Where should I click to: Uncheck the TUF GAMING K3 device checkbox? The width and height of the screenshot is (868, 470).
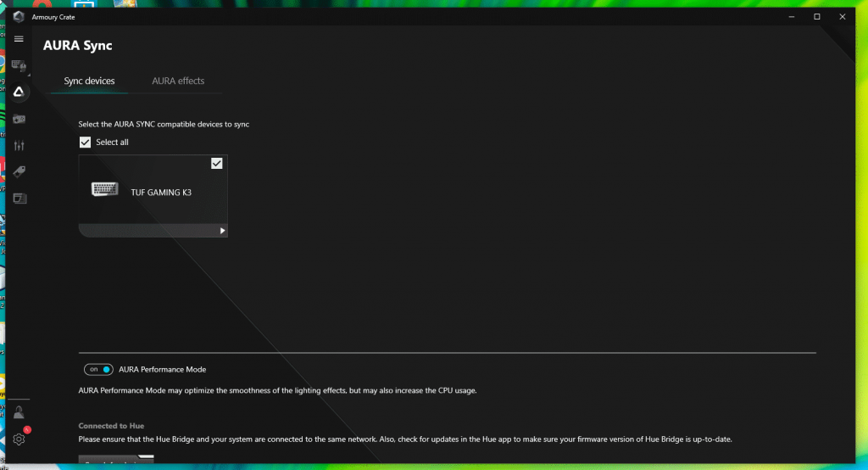[216, 164]
